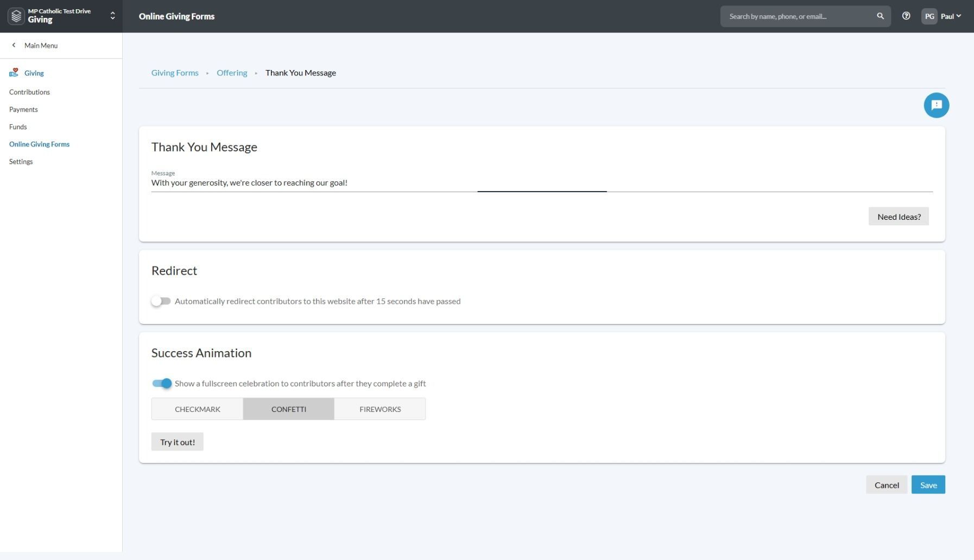Click the search by name, phone, or email field
Image resolution: width=974 pixels, height=560 pixels.
point(798,16)
